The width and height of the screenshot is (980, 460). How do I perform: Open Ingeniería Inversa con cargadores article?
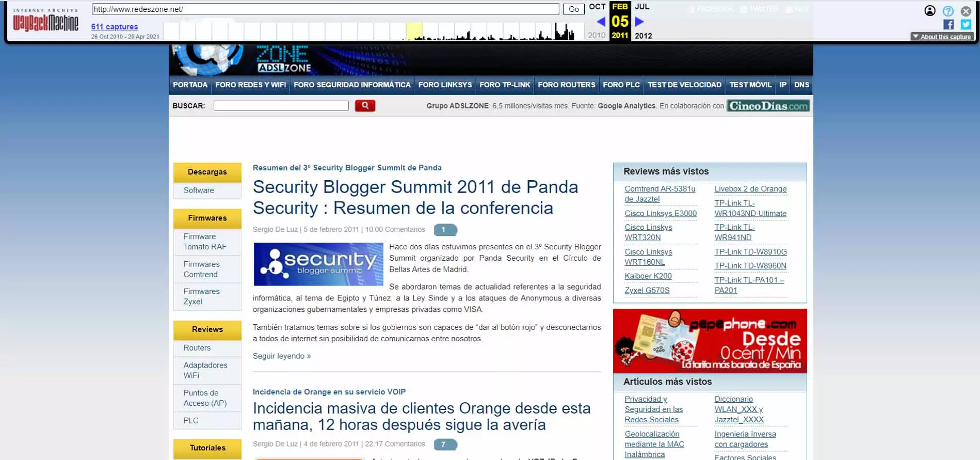[x=745, y=439]
